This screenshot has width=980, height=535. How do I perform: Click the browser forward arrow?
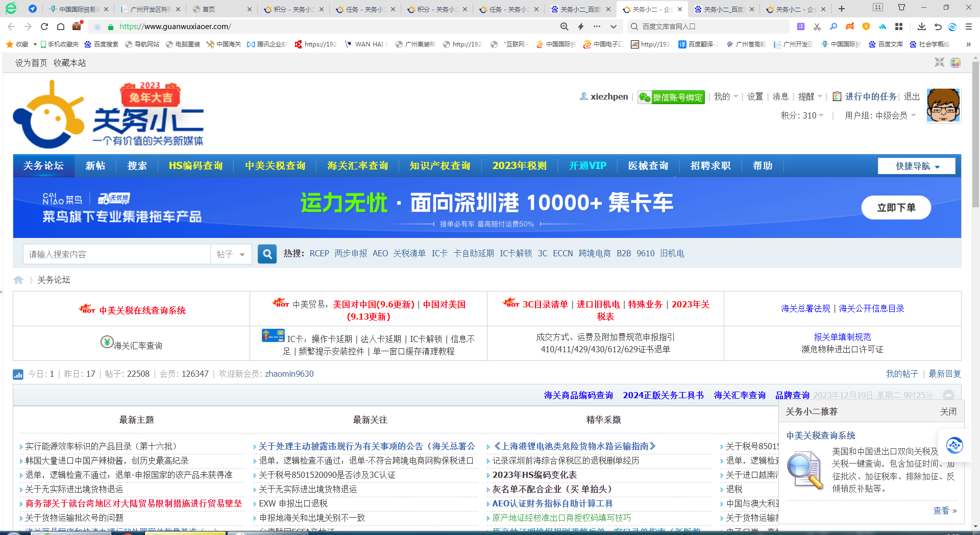(x=28, y=27)
